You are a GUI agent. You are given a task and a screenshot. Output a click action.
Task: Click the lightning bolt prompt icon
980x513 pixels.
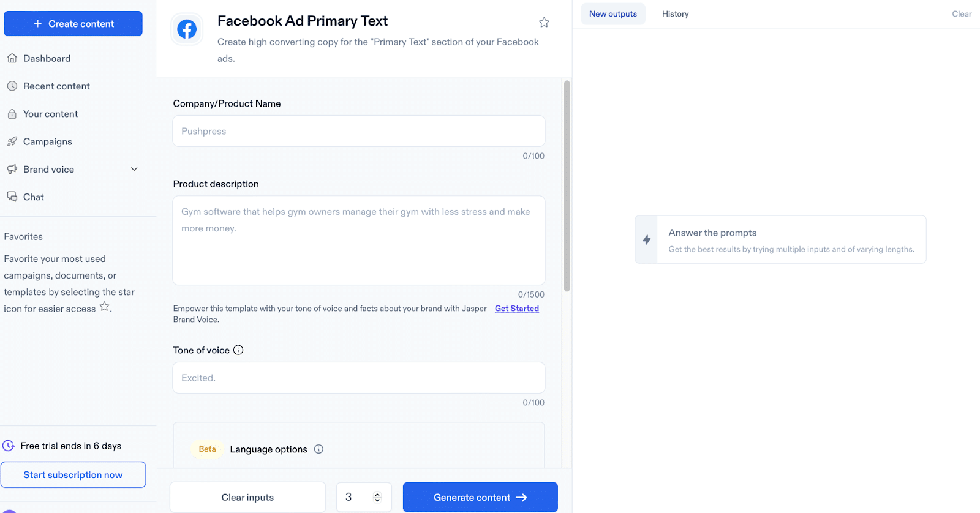pos(647,239)
